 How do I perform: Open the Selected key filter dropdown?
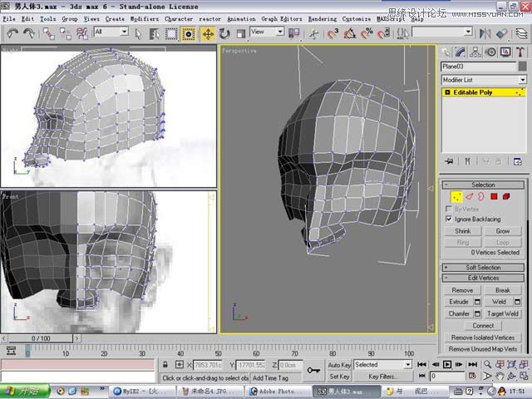pos(382,365)
